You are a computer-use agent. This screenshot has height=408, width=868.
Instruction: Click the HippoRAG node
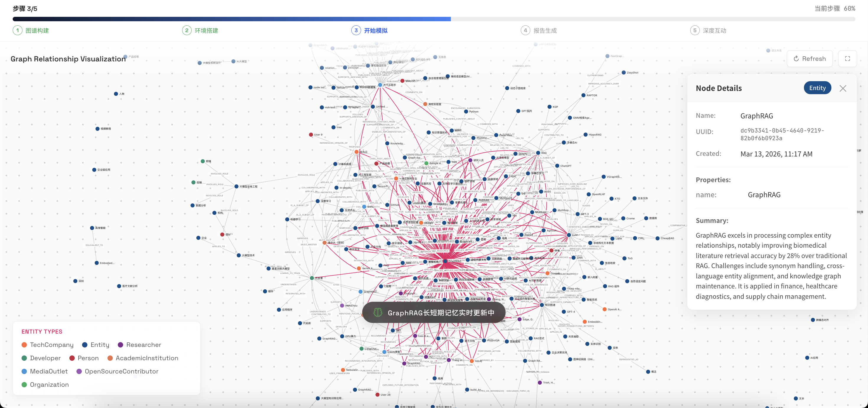[x=586, y=135]
